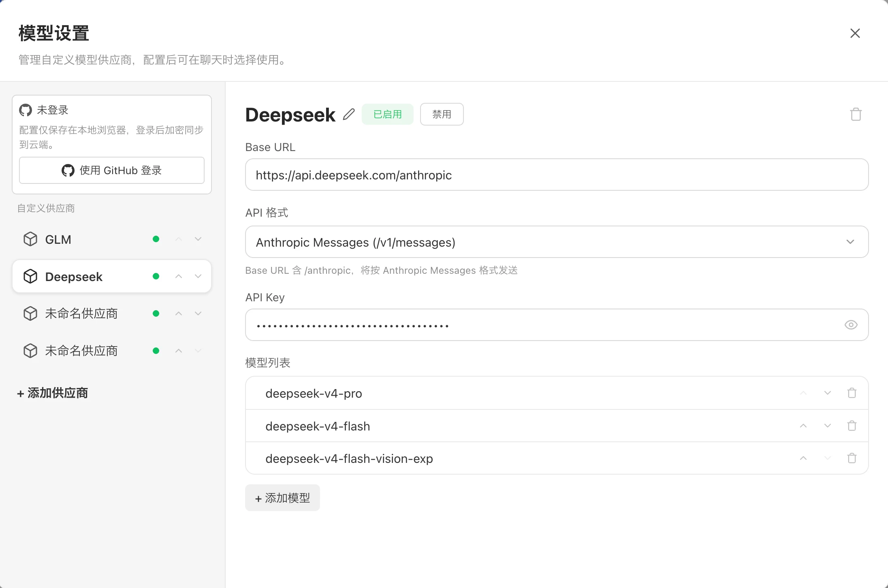Screen dimensions: 888x588
Task: Click the 已启用 status badge
Action: click(x=387, y=114)
